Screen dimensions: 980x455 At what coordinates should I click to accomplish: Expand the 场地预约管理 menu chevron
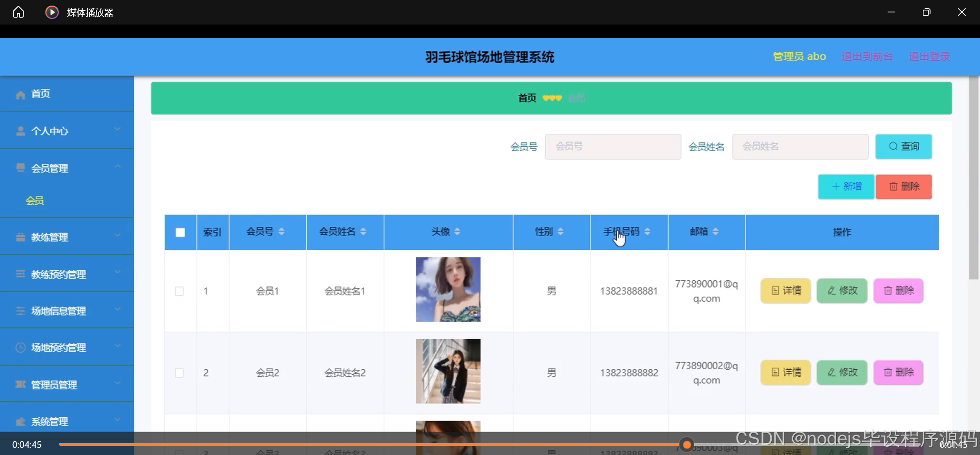[117, 346]
